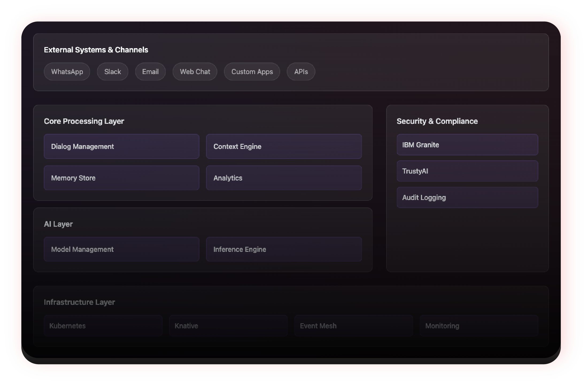Select the Web Chat pill
588x385 pixels.
195,72
